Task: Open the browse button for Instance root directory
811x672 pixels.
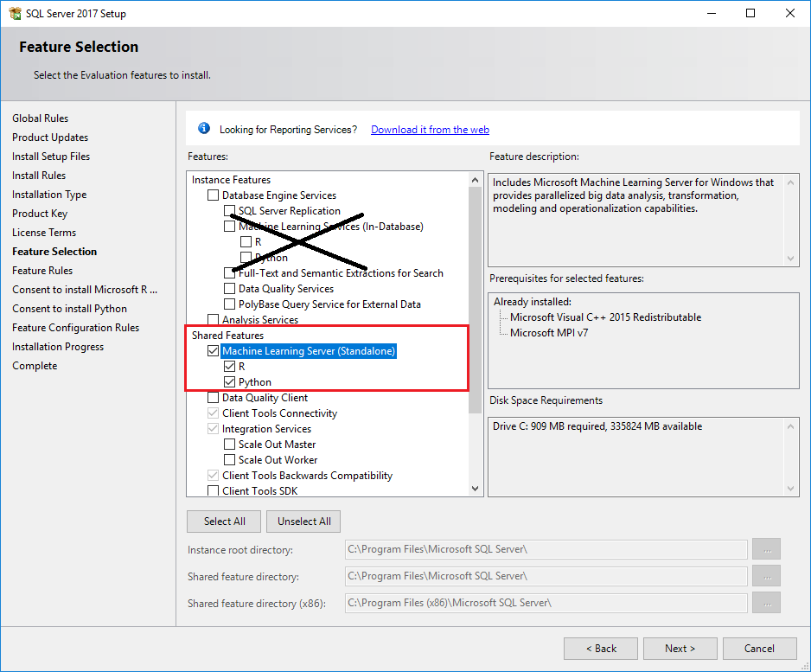Action: pyautogui.click(x=766, y=549)
